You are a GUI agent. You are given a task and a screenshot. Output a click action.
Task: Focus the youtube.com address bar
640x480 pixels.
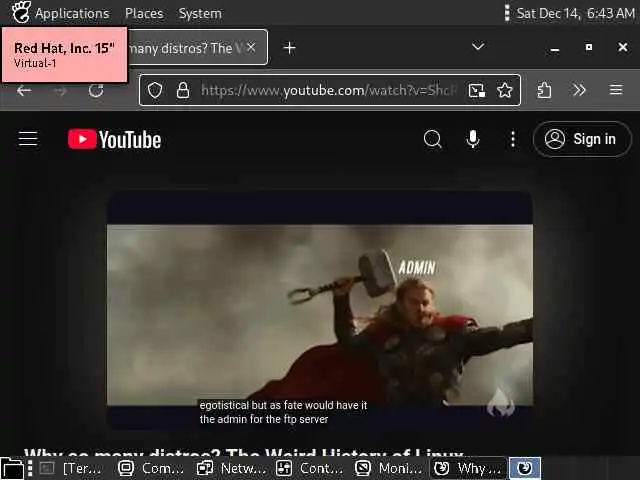click(329, 90)
